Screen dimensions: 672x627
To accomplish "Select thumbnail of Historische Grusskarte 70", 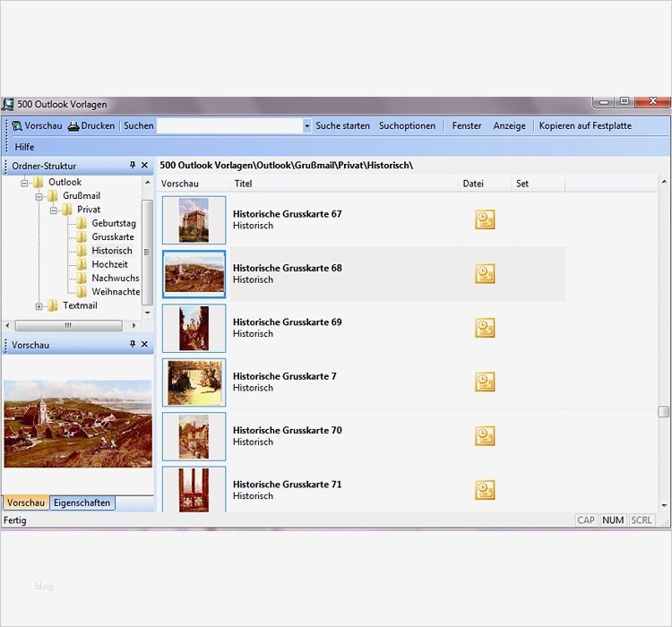I will point(194,436).
